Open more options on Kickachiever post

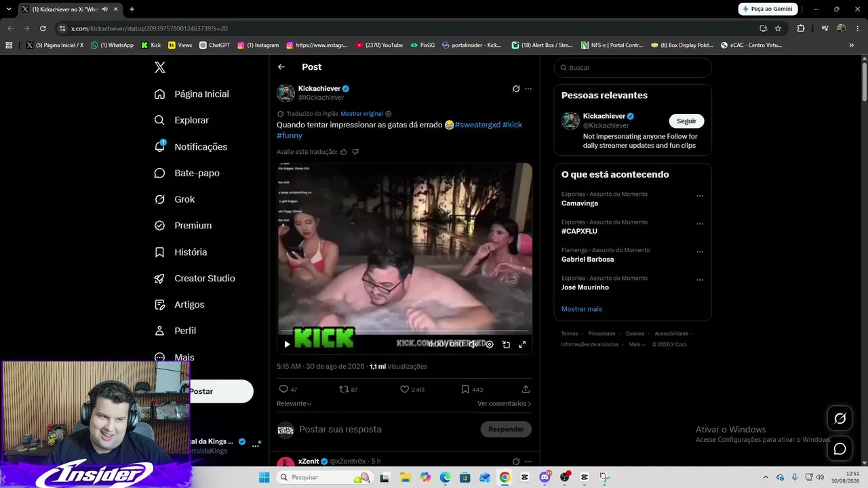coord(528,89)
